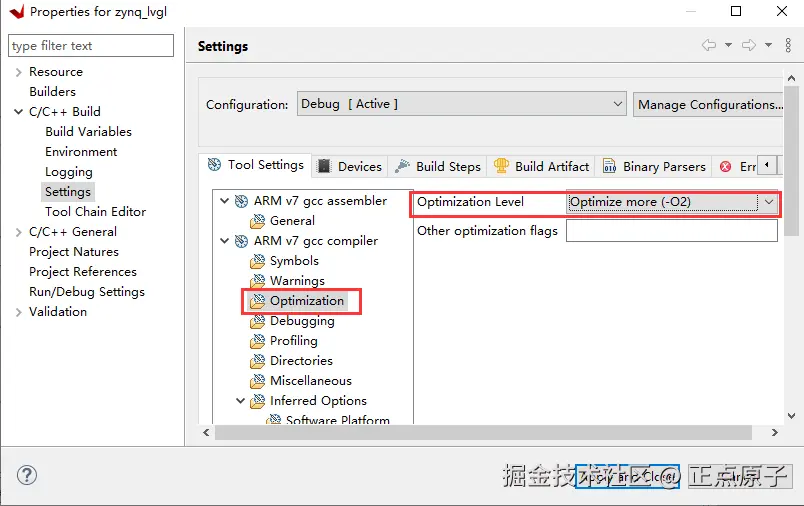Switch to the Build Steps tab
Viewport: 804px width, 506px height.
pyautogui.click(x=438, y=166)
